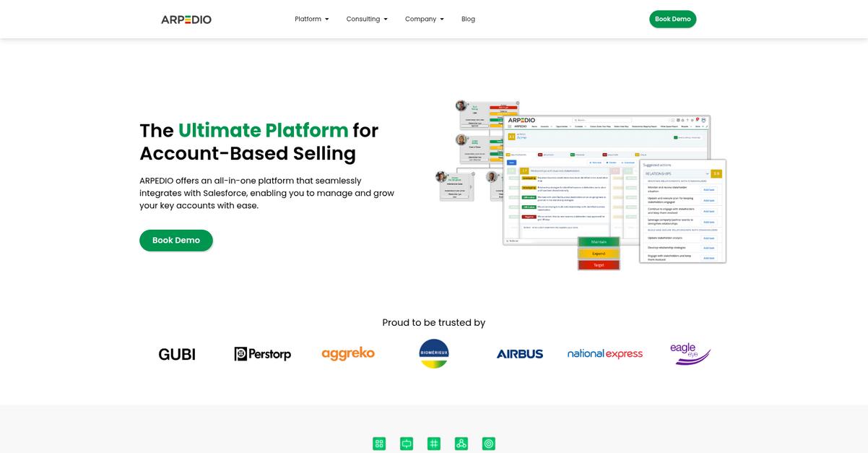Click the Perstorp customer logo
This screenshot has width=868, height=453.
pos(263,354)
